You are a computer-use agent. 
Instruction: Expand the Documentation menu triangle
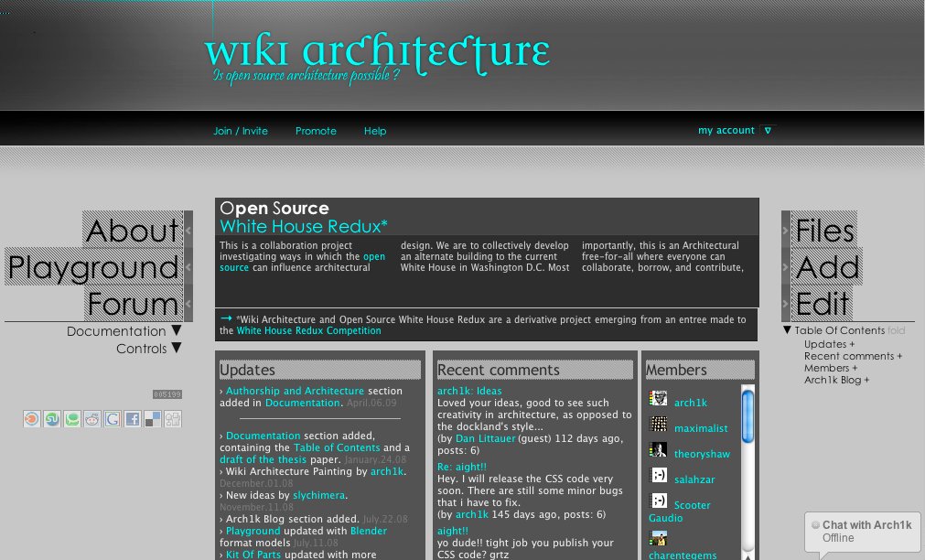pos(177,331)
